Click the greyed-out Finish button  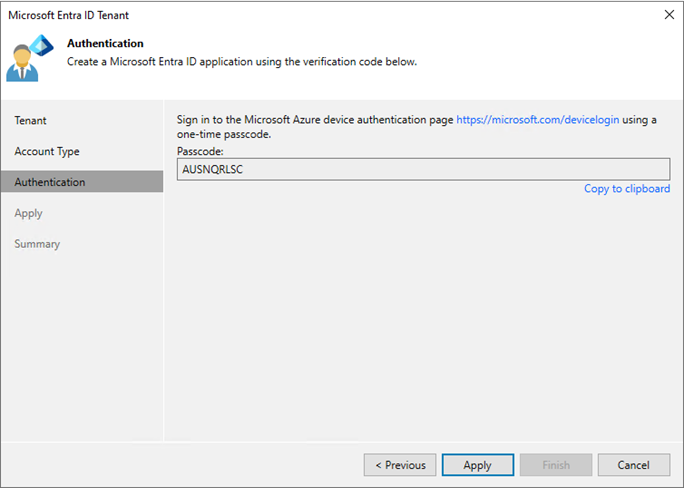(556, 465)
